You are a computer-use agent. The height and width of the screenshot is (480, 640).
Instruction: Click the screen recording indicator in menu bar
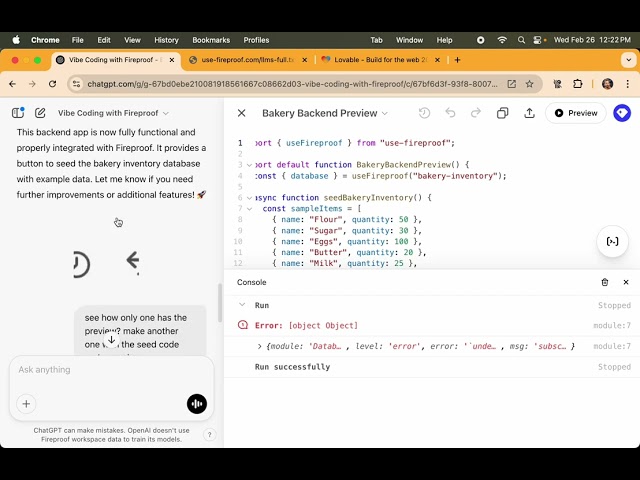(x=481, y=40)
